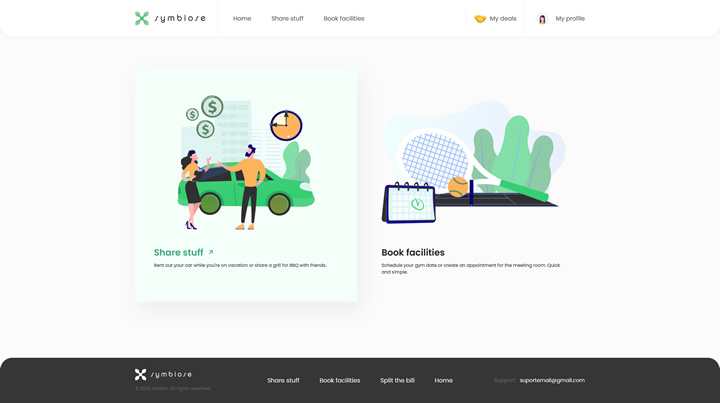Click the profile avatar icon
This screenshot has width=720, height=403.
543,19
